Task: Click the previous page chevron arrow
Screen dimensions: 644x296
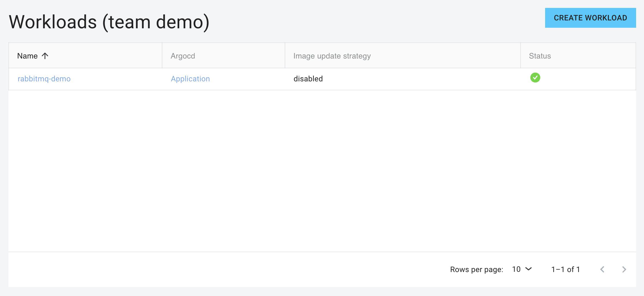Action: 602,269
